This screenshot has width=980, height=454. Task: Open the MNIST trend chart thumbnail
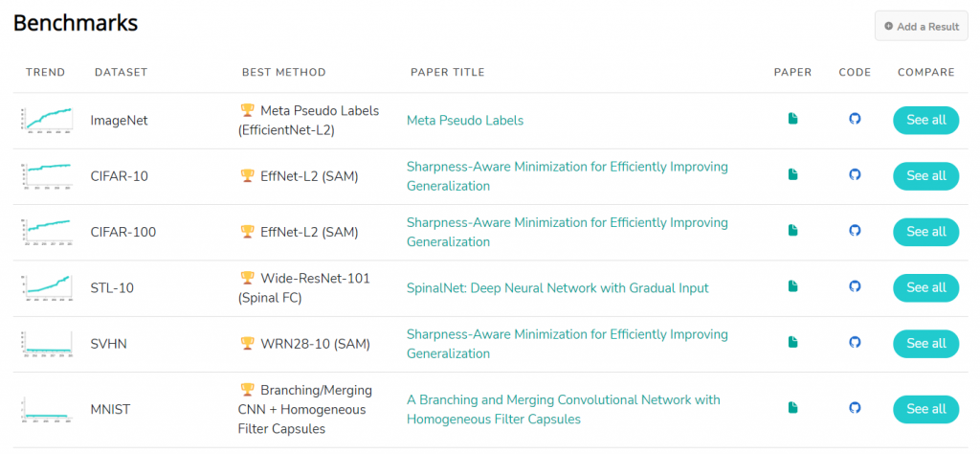[x=47, y=409]
